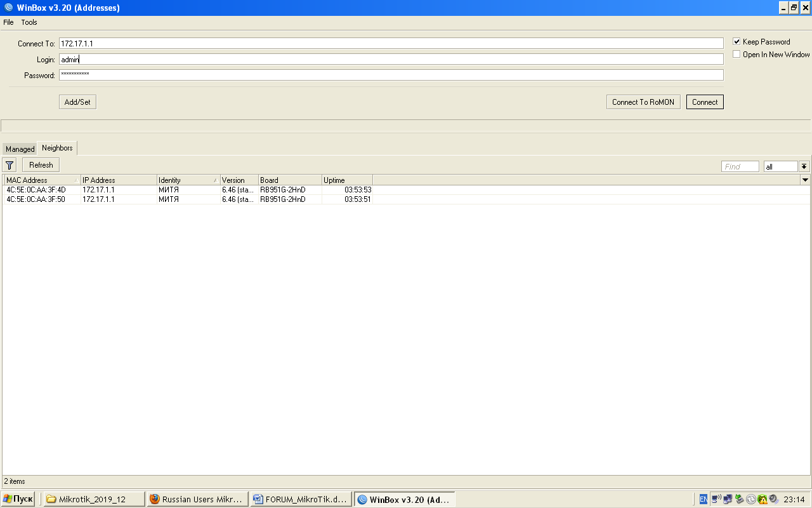Image resolution: width=812 pixels, height=508 pixels.
Task: Click the Refresh button
Action: (x=41, y=165)
